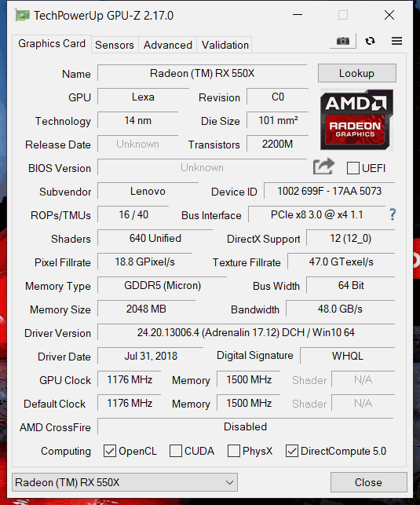Image resolution: width=420 pixels, height=505 pixels.
Task: Click the Close button
Action: (x=368, y=482)
